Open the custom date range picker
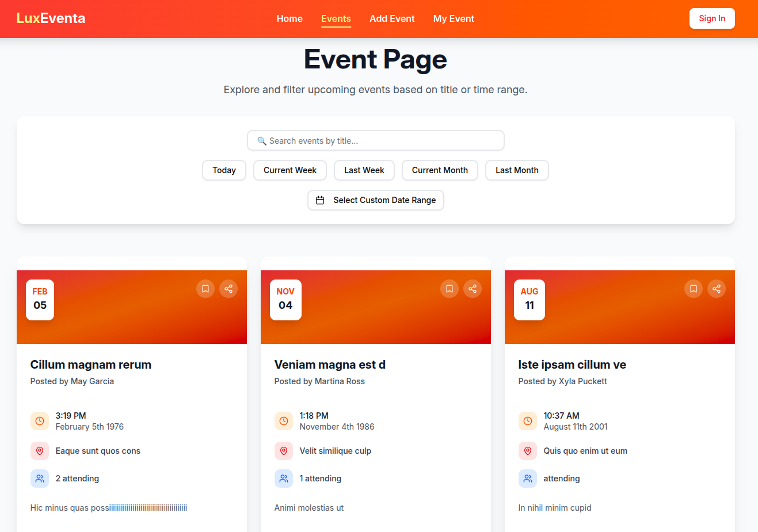The width and height of the screenshot is (758, 532). (375, 200)
